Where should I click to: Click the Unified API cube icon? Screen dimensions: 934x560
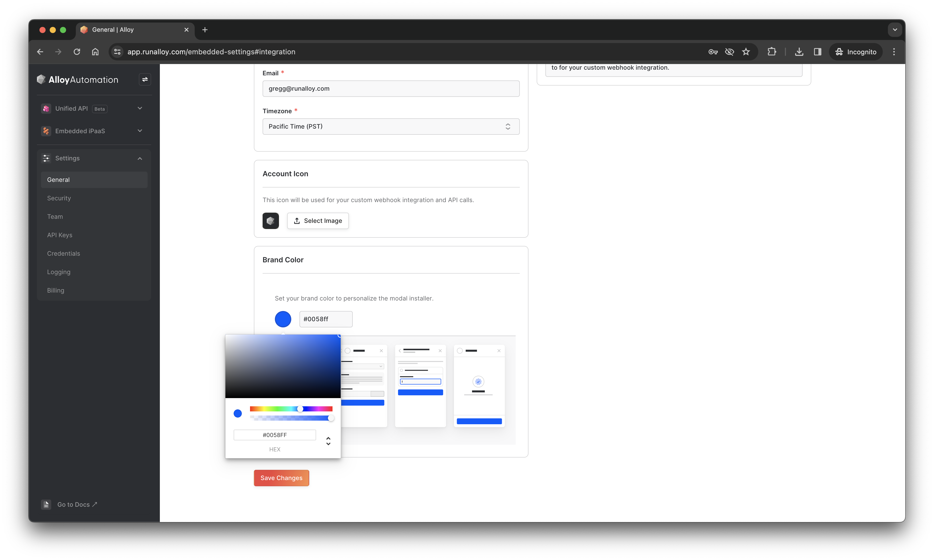pyautogui.click(x=46, y=109)
